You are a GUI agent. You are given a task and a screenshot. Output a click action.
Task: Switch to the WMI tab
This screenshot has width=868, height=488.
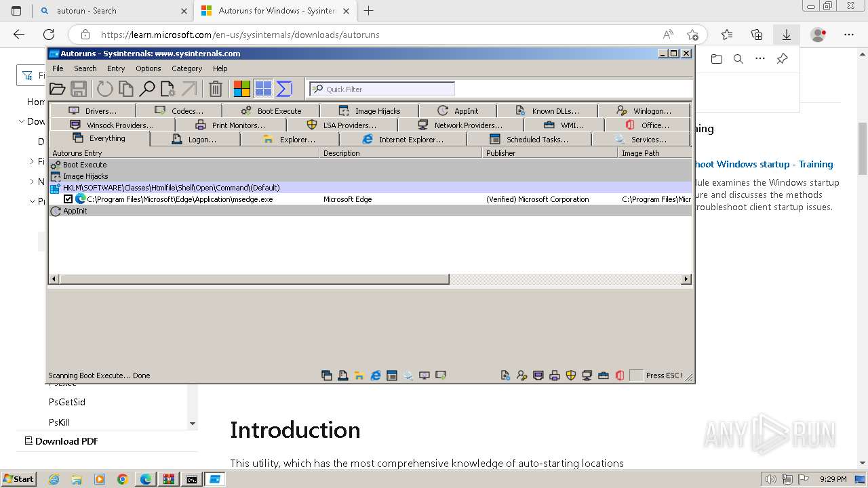click(564, 125)
